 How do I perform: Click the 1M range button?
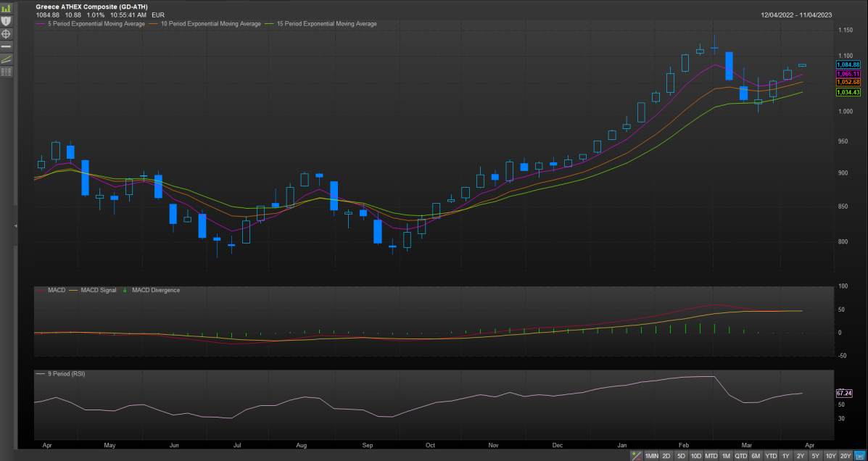coord(726,456)
